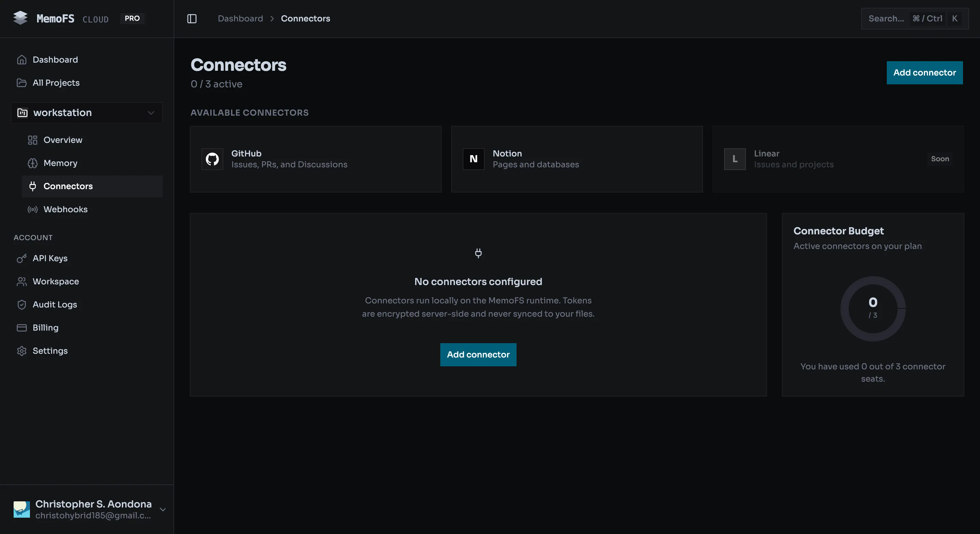Open the Memory page

coord(92,163)
